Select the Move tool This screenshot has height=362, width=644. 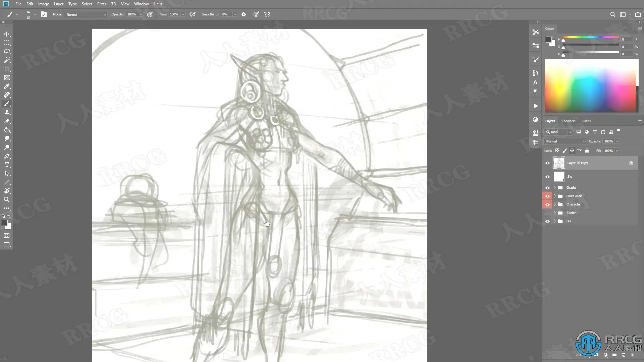[7, 34]
